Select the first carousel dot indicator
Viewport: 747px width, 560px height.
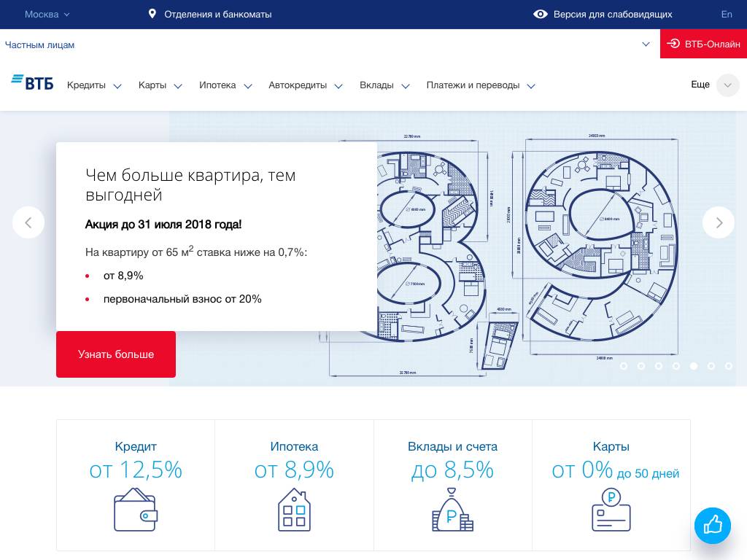pyautogui.click(x=624, y=366)
